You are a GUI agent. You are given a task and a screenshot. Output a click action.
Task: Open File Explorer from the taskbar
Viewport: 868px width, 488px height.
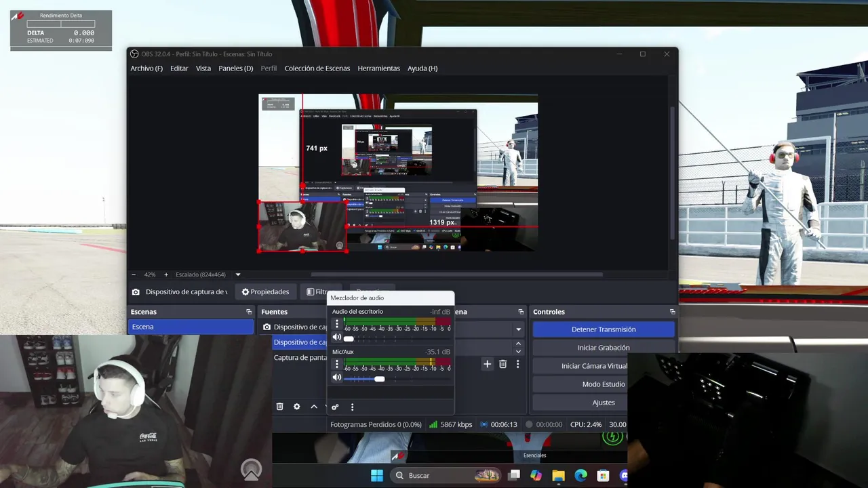(x=558, y=475)
